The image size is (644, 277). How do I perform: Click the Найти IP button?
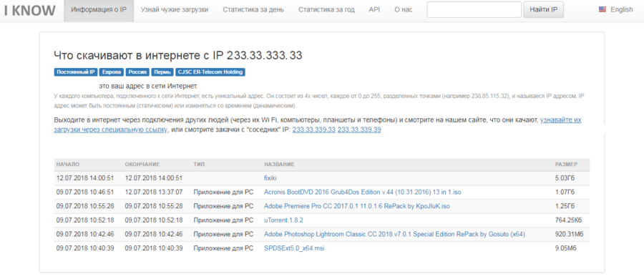point(543,9)
